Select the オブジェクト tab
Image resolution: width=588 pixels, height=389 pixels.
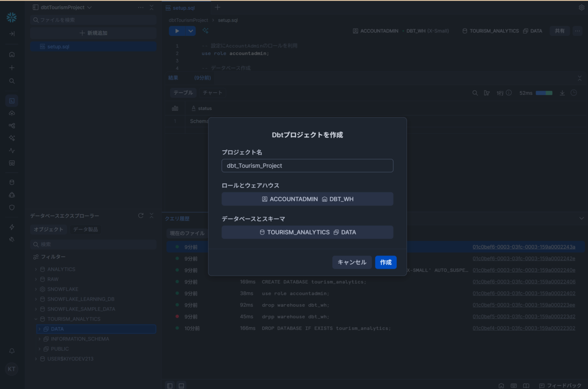point(49,229)
